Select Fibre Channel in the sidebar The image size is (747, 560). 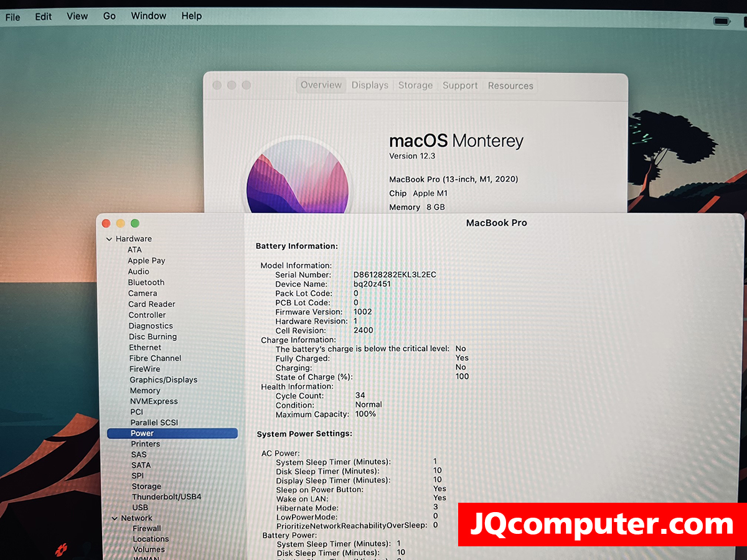coord(156,358)
